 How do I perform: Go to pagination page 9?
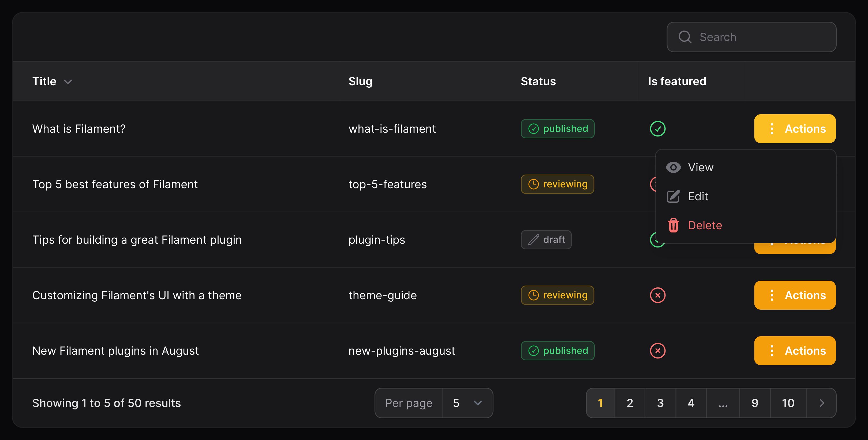click(755, 403)
